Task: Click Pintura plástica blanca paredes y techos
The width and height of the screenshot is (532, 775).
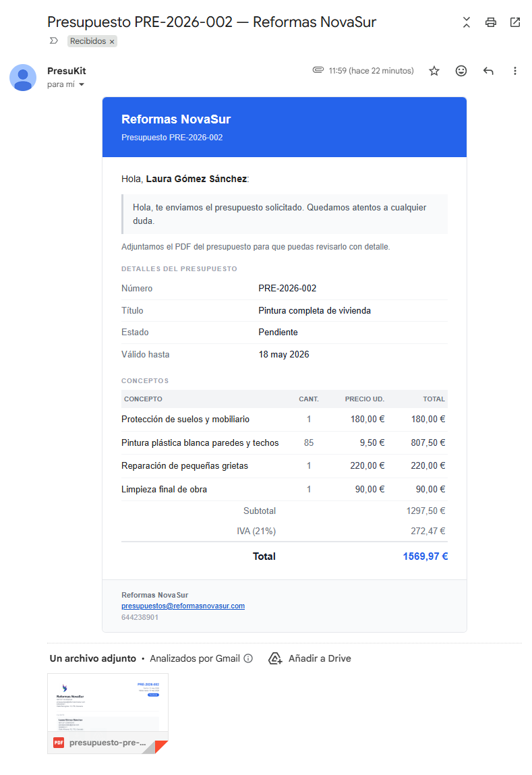Action: [200, 443]
